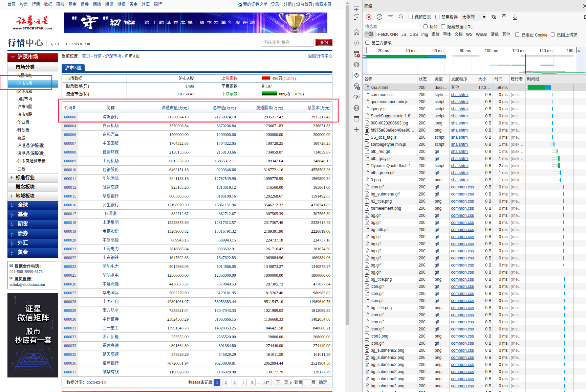Click 下一页 pagination button

[284, 383]
